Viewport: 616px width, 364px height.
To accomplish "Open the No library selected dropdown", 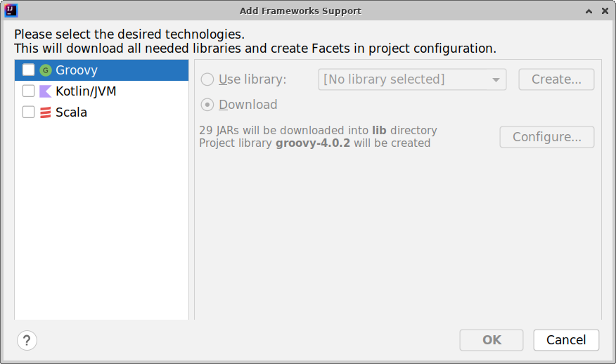I will point(412,79).
